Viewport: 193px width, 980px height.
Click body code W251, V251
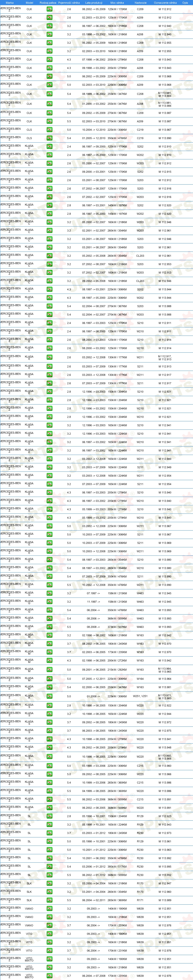tap(140, 696)
